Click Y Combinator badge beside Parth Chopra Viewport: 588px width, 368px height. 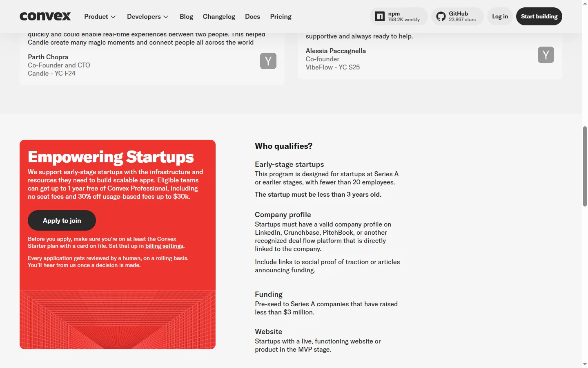click(x=268, y=61)
